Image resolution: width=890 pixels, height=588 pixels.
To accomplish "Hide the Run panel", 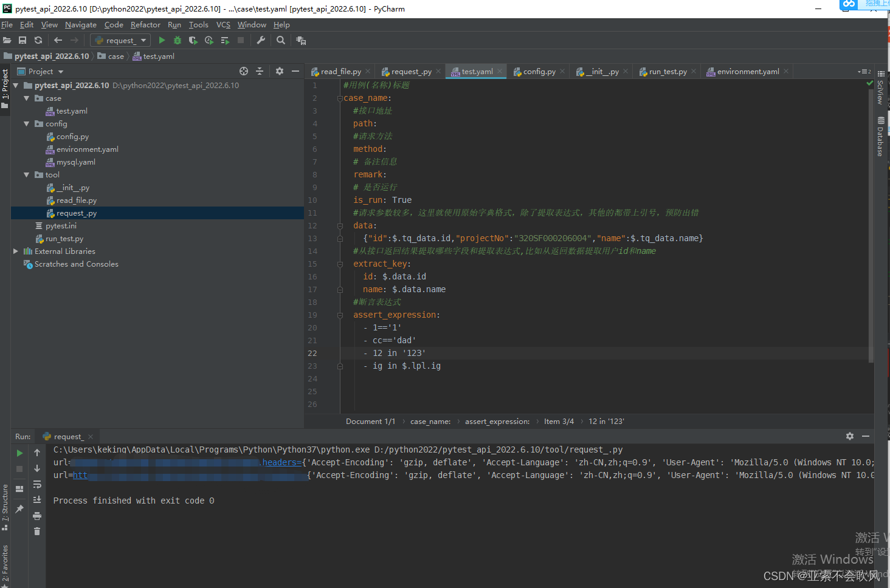I will coord(866,436).
